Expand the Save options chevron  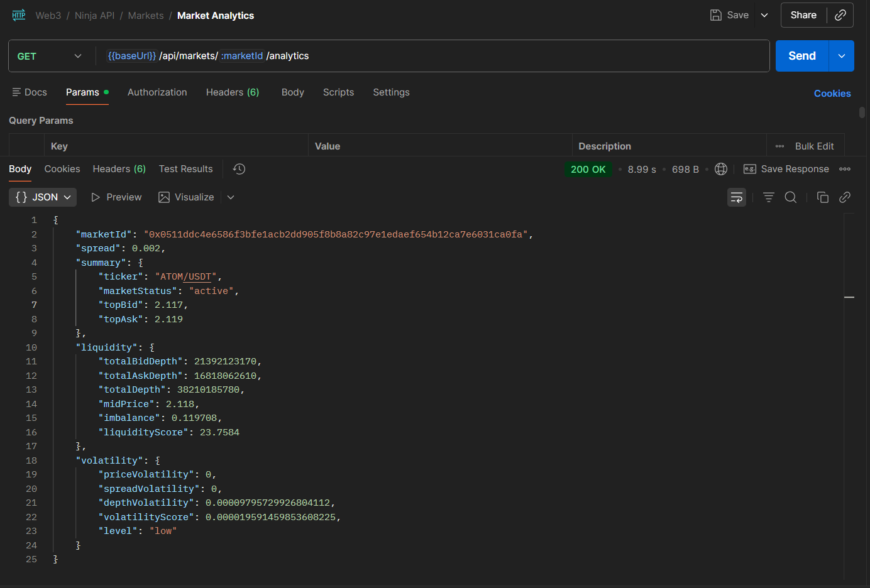pyautogui.click(x=764, y=15)
